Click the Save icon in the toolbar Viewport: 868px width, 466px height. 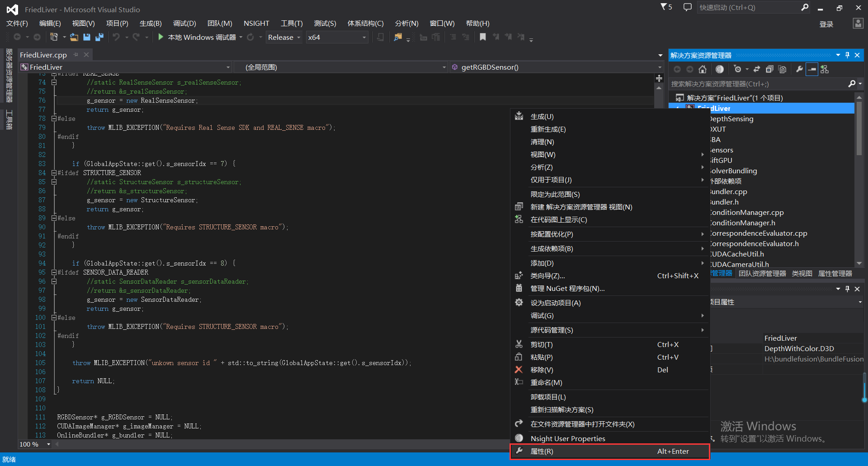pyautogui.click(x=87, y=37)
